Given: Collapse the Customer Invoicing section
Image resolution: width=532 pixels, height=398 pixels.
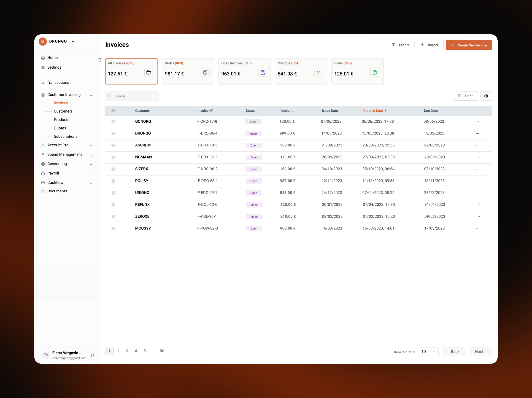Looking at the screenshot, I should click(91, 95).
